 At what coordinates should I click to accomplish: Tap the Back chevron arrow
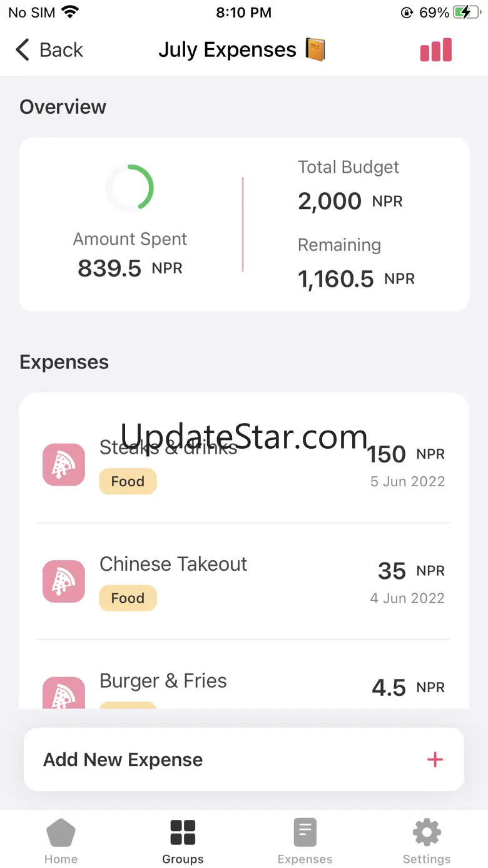(x=23, y=50)
